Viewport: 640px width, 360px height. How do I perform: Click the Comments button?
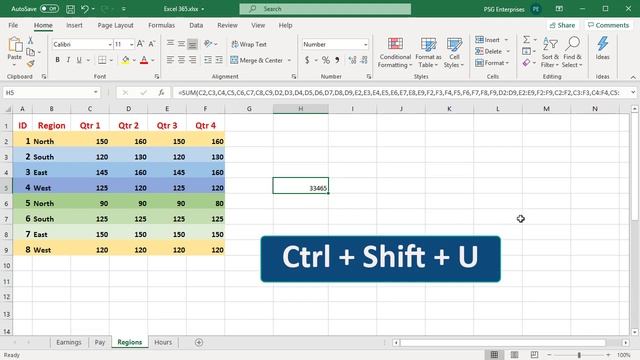click(608, 25)
